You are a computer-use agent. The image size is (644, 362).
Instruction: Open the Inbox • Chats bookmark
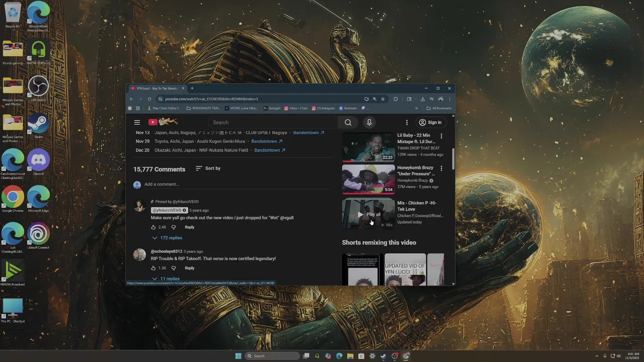pyautogui.click(x=296, y=108)
